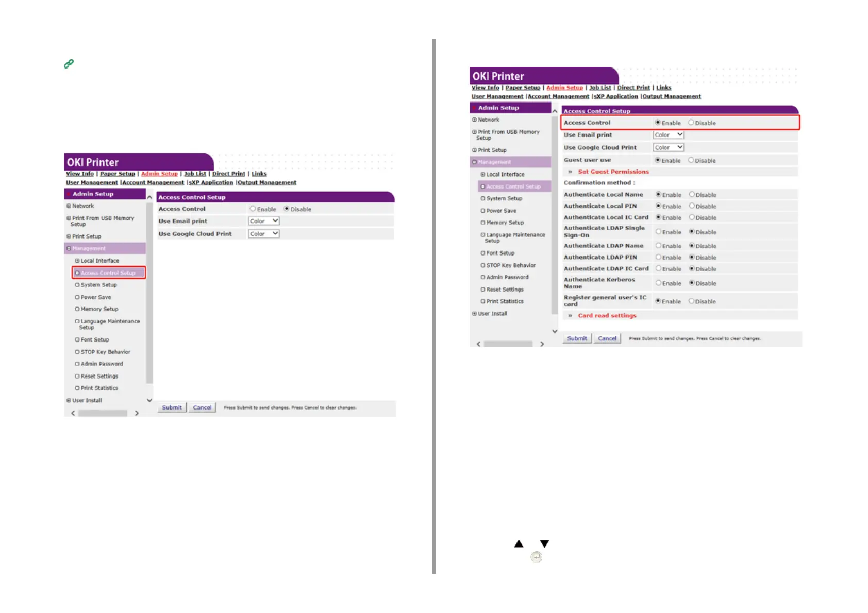
Task: Select STOP Key Behavior in left page
Action: 106,352
